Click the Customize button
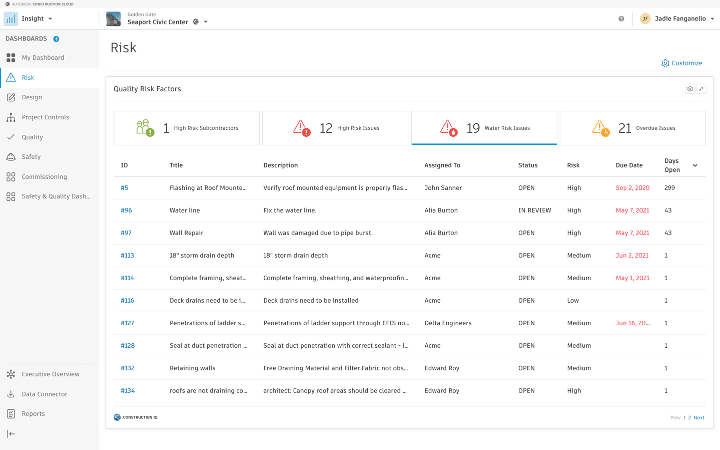 pos(682,63)
